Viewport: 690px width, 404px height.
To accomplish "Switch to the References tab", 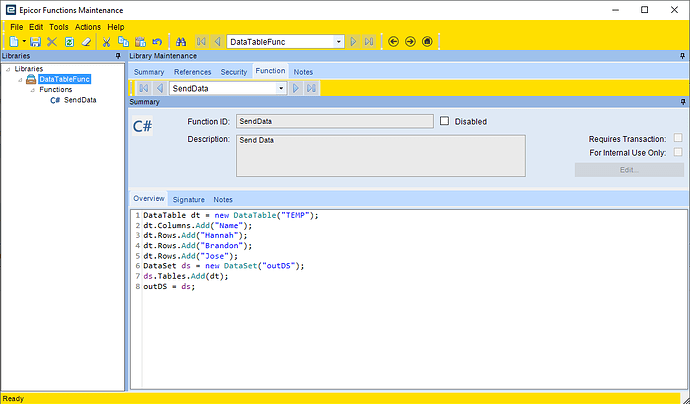I will (x=192, y=72).
